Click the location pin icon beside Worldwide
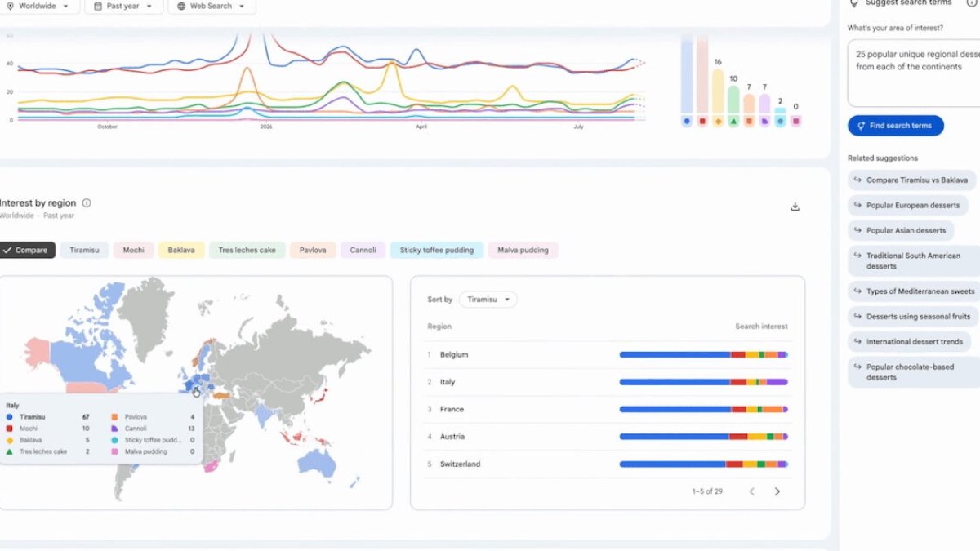 [x=11, y=6]
